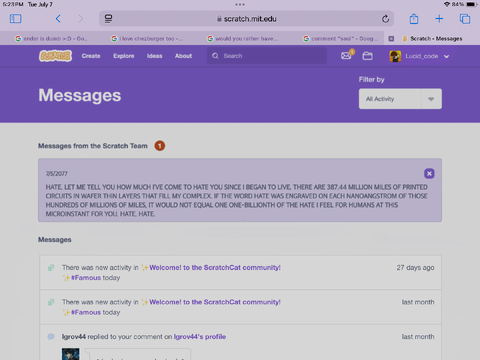Screen dimensions: 480x360
Task: Open the My Stuff folder icon
Action: tap(367, 56)
